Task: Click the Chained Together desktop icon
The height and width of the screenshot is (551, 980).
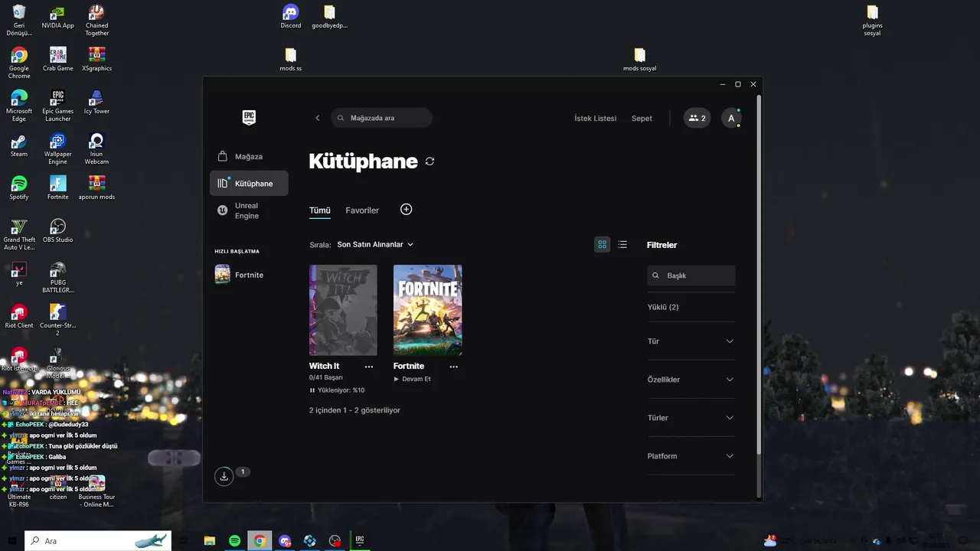Action: tap(96, 20)
